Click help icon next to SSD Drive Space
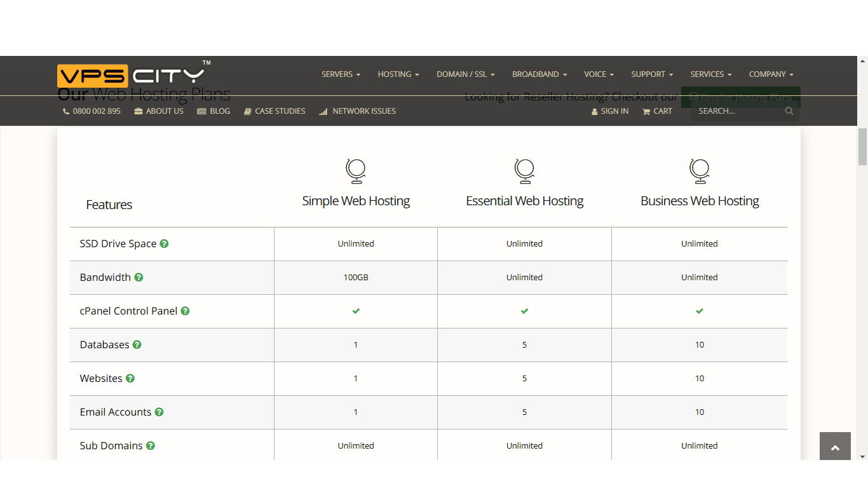868x488 pixels. pos(164,243)
